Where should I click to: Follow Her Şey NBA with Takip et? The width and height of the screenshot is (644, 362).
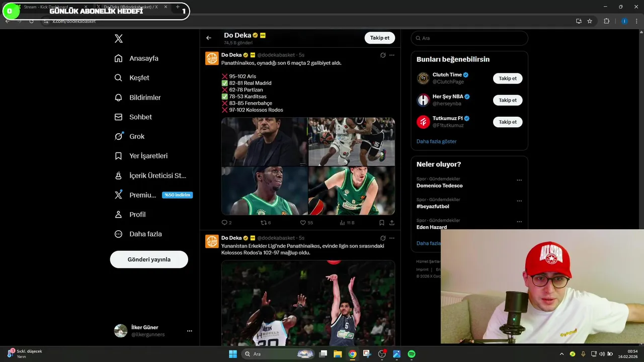[508, 100]
